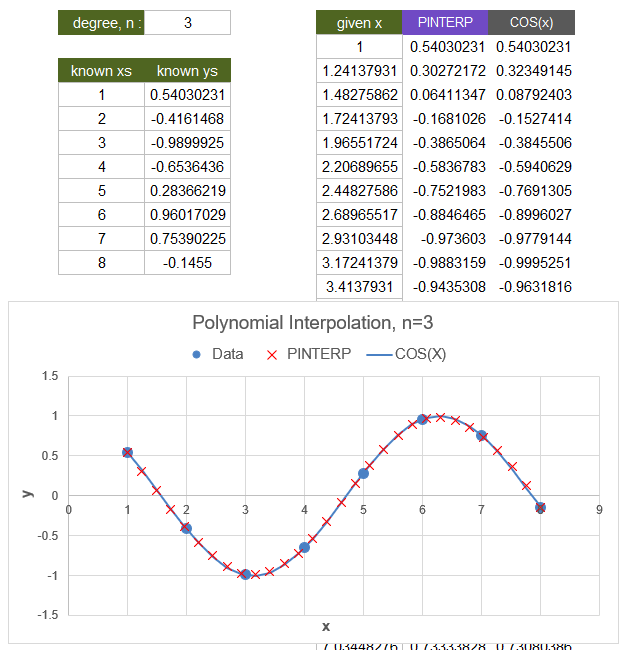Select the degree n value cell containing 3

pyautogui.click(x=187, y=22)
